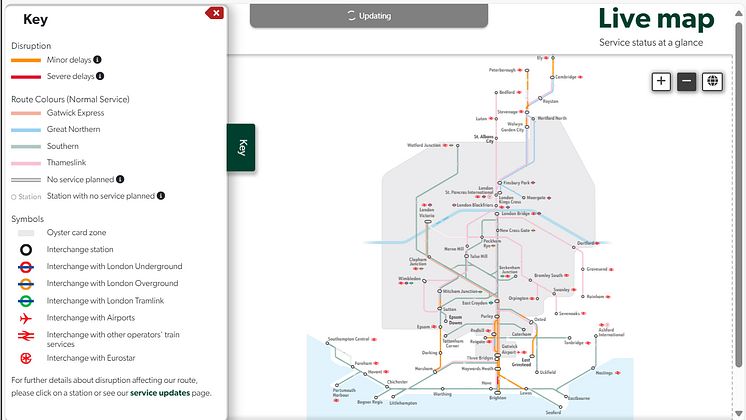Zoom out of the live map
746x420 pixels.
pos(686,82)
